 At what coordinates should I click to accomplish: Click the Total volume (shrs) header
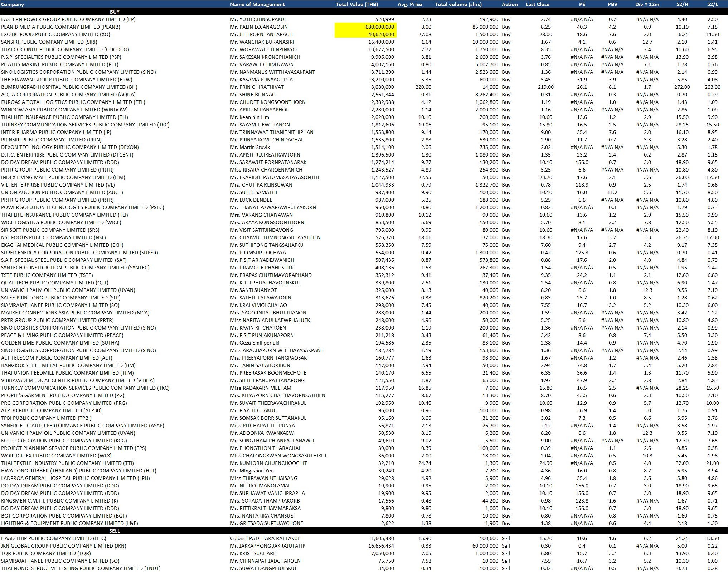[x=458, y=4]
